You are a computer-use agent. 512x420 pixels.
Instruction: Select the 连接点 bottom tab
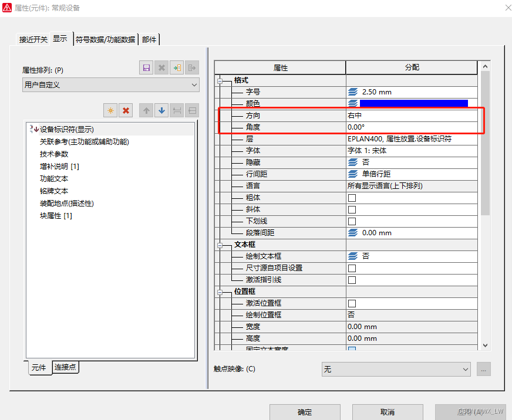[65, 367]
